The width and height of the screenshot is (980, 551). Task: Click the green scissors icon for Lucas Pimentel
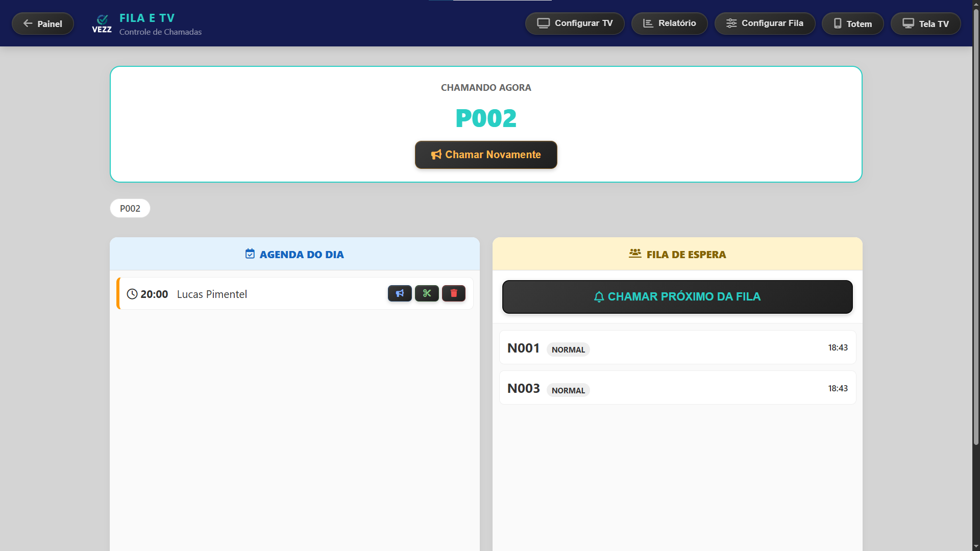(x=427, y=293)
